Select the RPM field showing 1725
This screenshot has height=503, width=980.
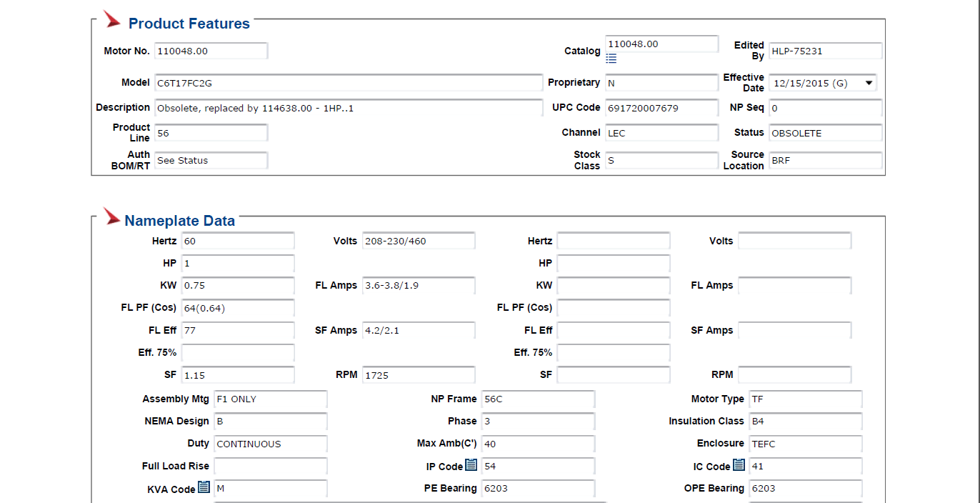tap(419, 375)
